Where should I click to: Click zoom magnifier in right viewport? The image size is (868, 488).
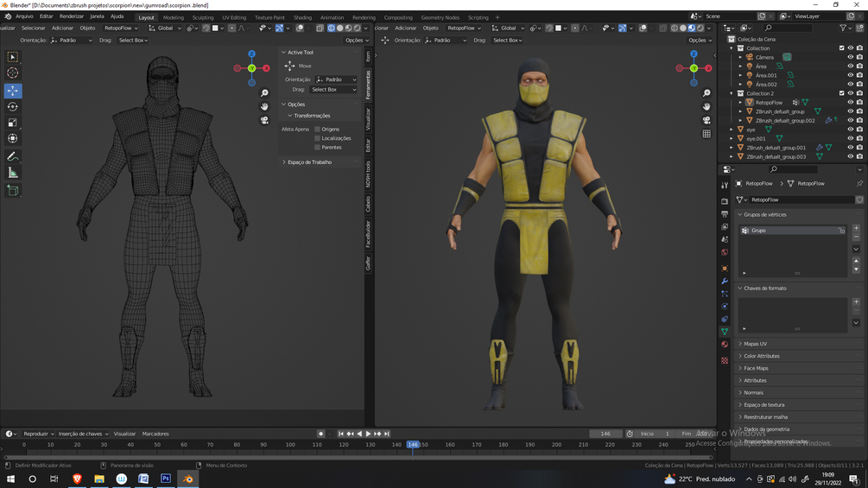[x=706, y=93]
